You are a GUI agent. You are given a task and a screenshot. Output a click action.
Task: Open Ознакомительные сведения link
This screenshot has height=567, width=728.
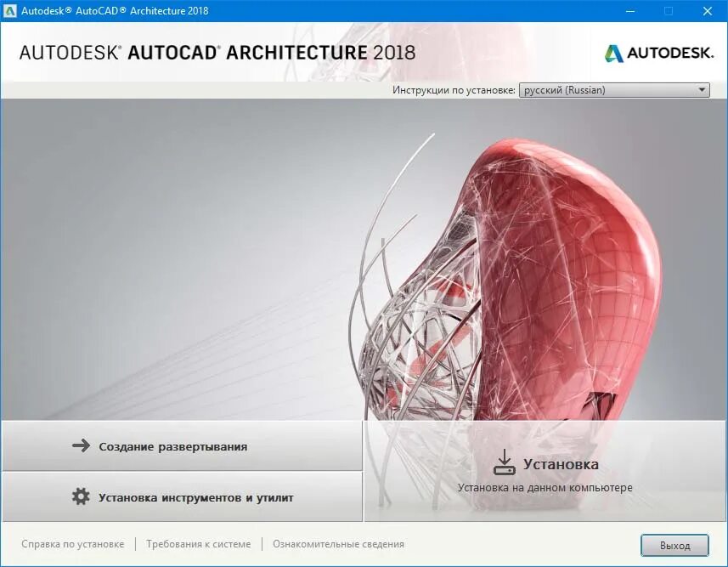tap(338, 544)
